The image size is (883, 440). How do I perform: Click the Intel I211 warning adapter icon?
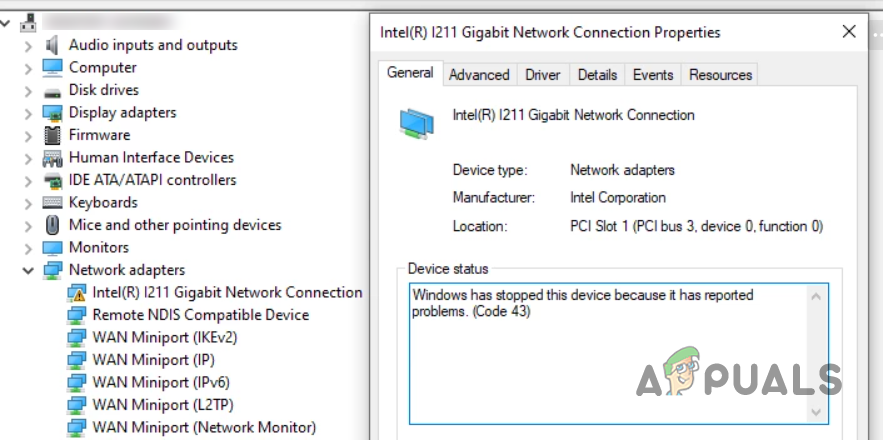pyautogui.click(x=76, y=292)
